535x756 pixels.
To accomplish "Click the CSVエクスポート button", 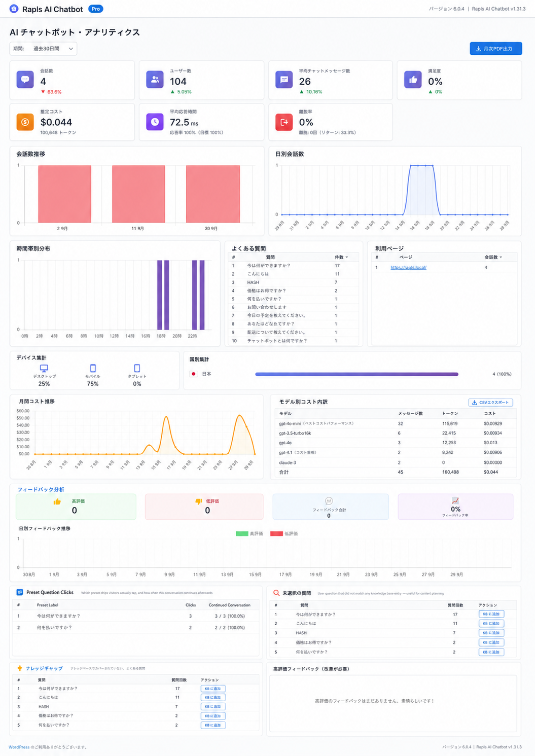I will pos(490,403).
